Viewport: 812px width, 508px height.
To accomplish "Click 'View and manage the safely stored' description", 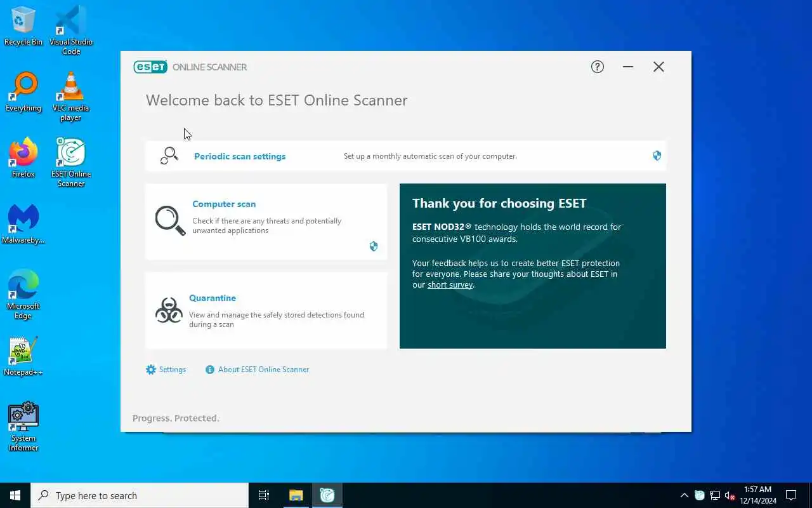I will pos(277,319).
